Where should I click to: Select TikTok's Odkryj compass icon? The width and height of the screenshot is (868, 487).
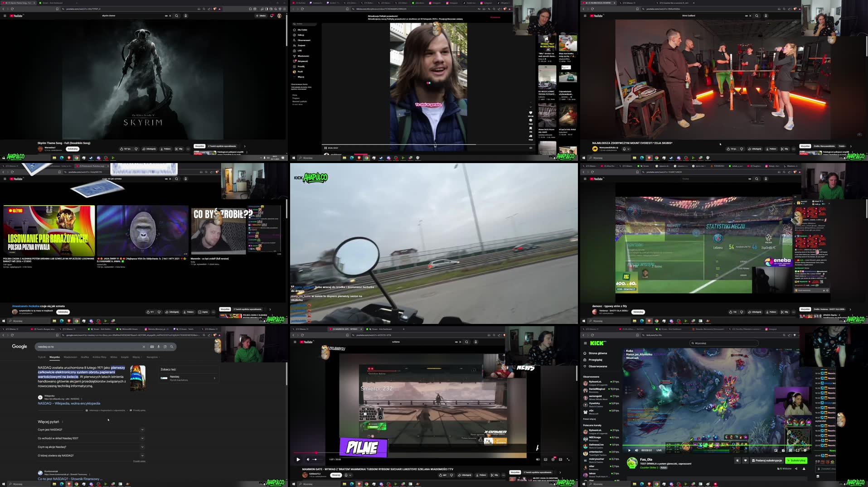pos(294,35)
